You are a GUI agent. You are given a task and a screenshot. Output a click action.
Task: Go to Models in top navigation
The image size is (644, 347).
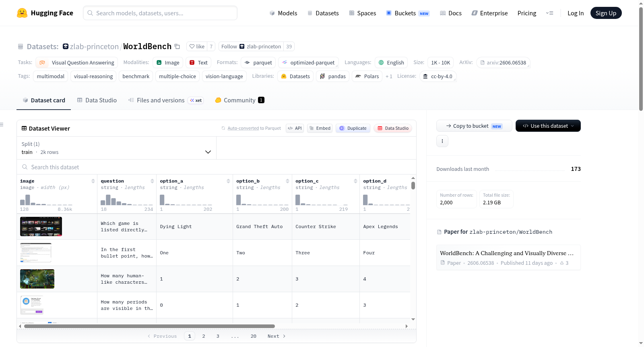tap(283, 13)
